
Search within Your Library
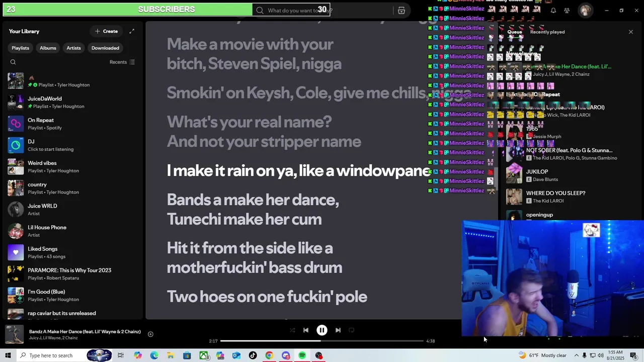(13, 62)
